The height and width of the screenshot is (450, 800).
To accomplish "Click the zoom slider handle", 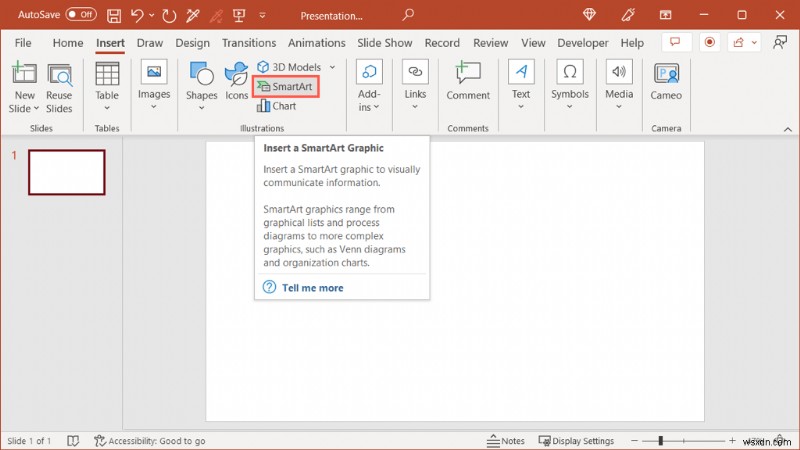I will (660, 440).
